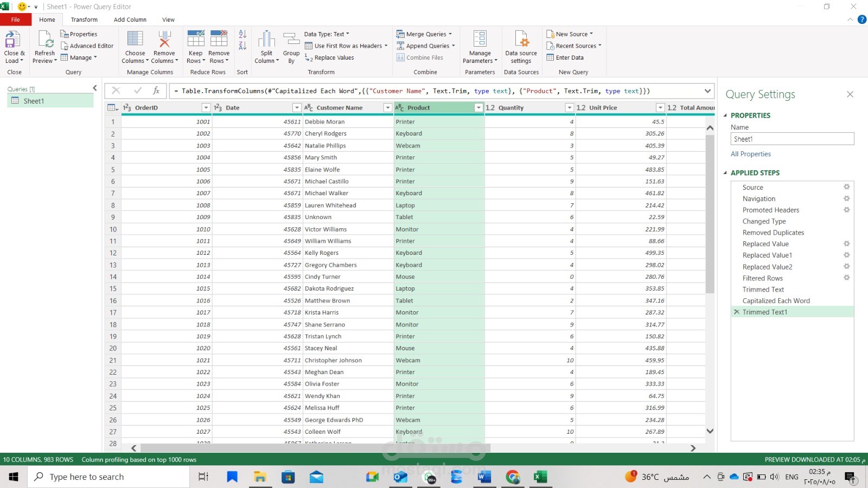
Task: Cancel formula edit with X icon
Action: (x=116, y=91)
